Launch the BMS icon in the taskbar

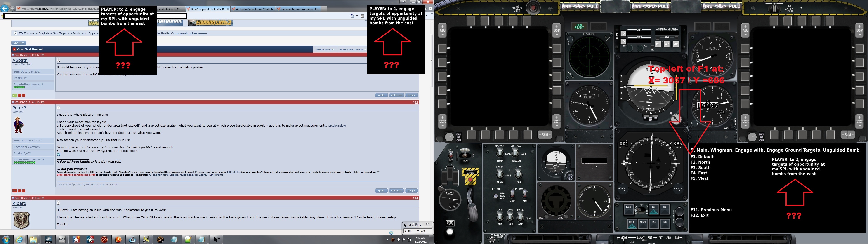click(x=48, y=240)
